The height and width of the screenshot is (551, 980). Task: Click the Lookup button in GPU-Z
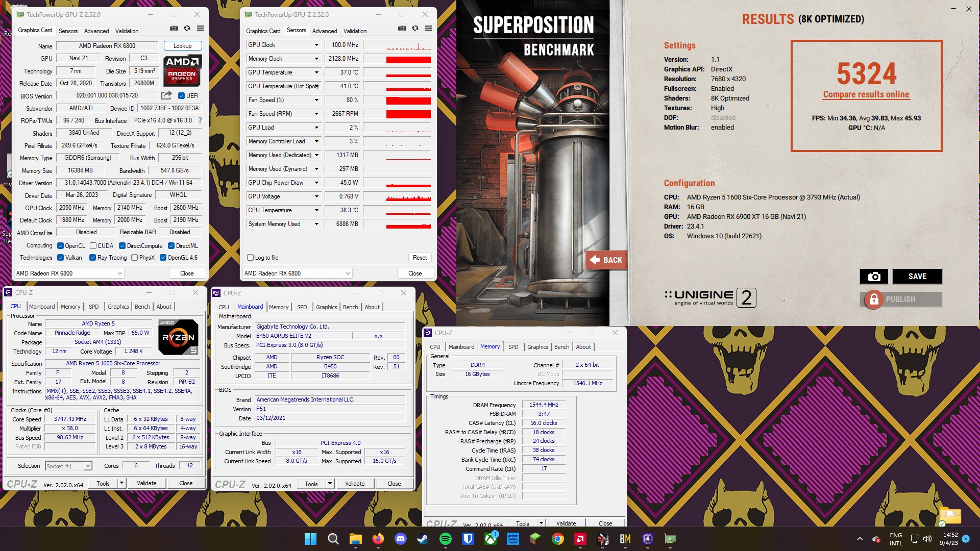[x=182, y=46]
